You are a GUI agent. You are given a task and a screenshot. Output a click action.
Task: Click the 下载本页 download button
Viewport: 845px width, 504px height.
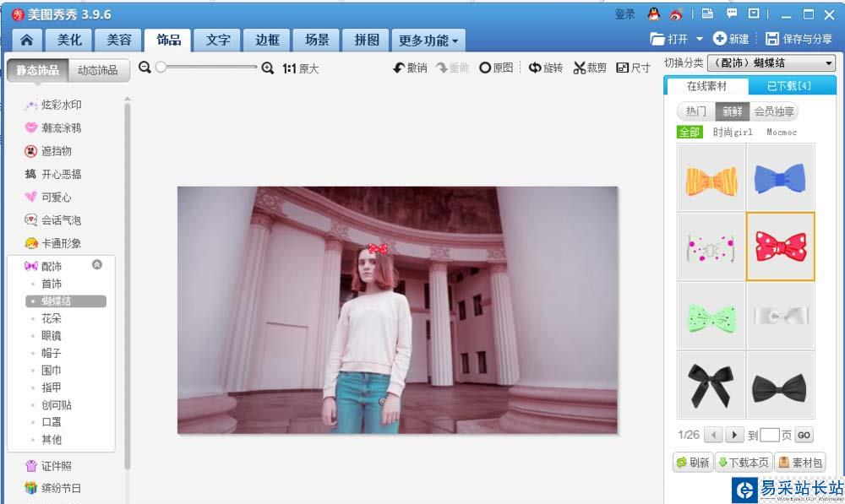pos(744,463)
